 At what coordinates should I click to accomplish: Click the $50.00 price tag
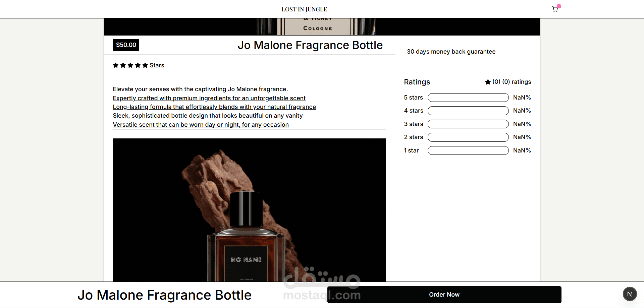[126, 45]
